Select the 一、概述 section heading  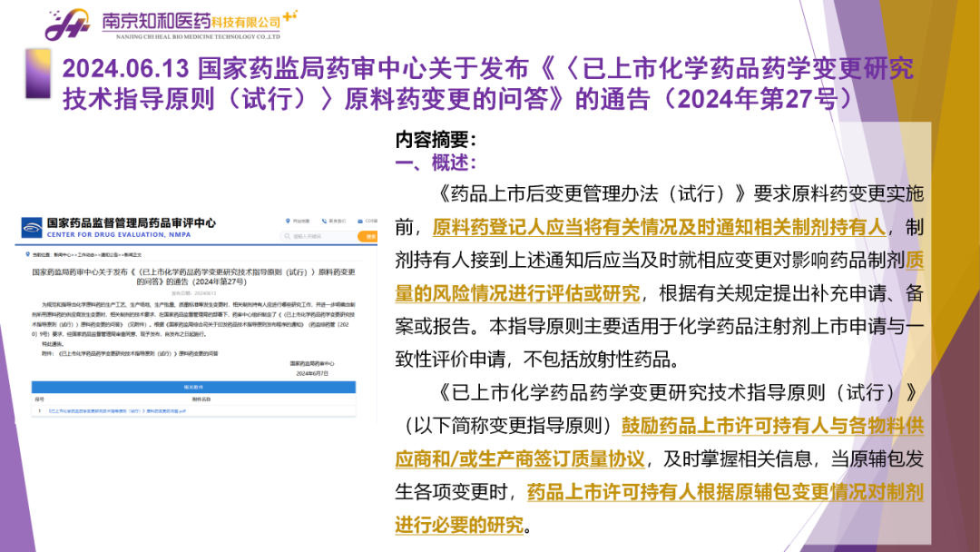click(x=436, y=163)
